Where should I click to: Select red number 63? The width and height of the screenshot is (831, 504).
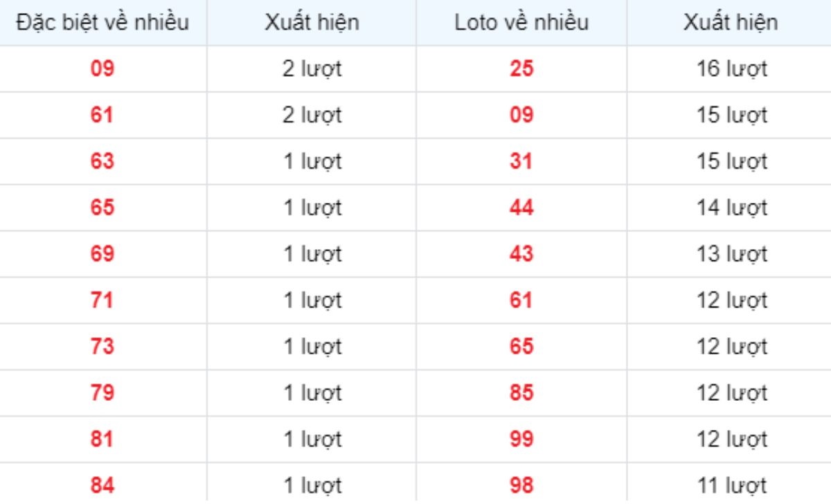[102, 161]
